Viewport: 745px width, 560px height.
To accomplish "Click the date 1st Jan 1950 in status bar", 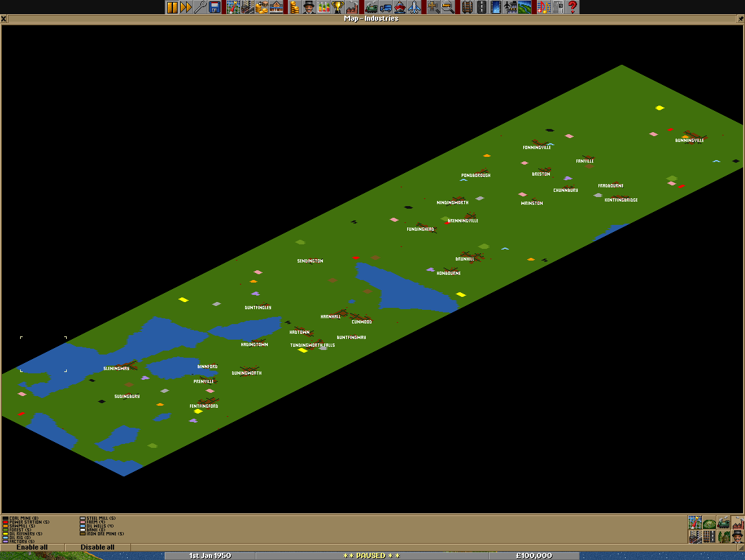I will coord(210,555).
